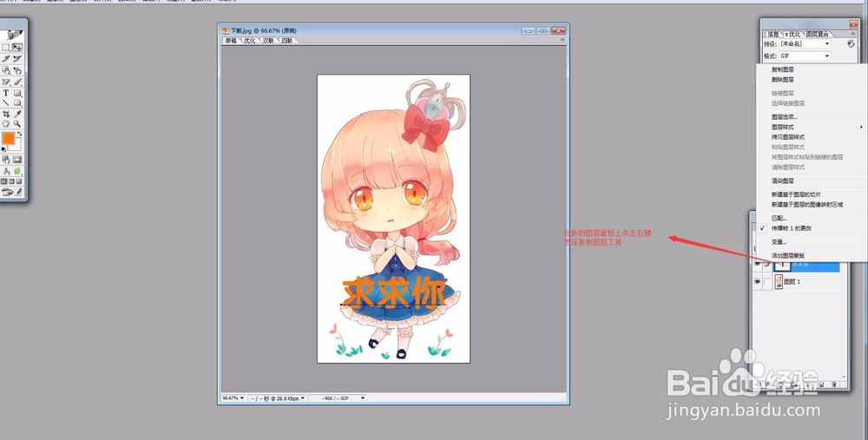
Task: Choose 渲染图层 menu entry
Action: pos(783,181)
